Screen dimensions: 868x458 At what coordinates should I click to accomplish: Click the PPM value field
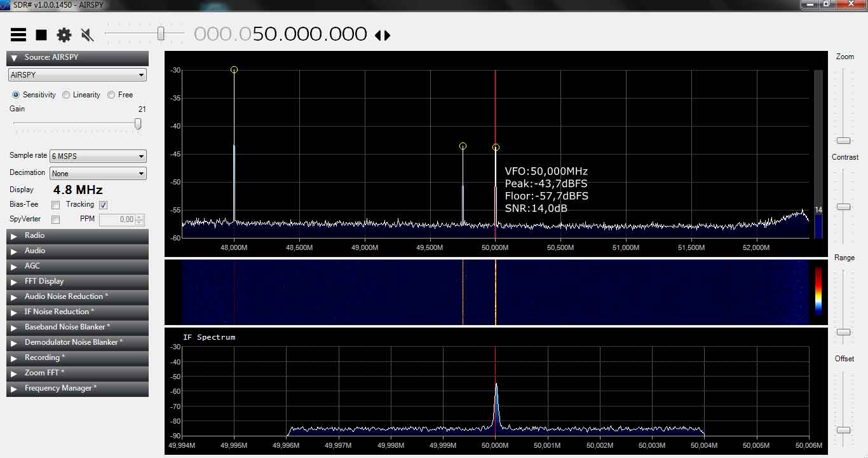(x=118, y=219)
